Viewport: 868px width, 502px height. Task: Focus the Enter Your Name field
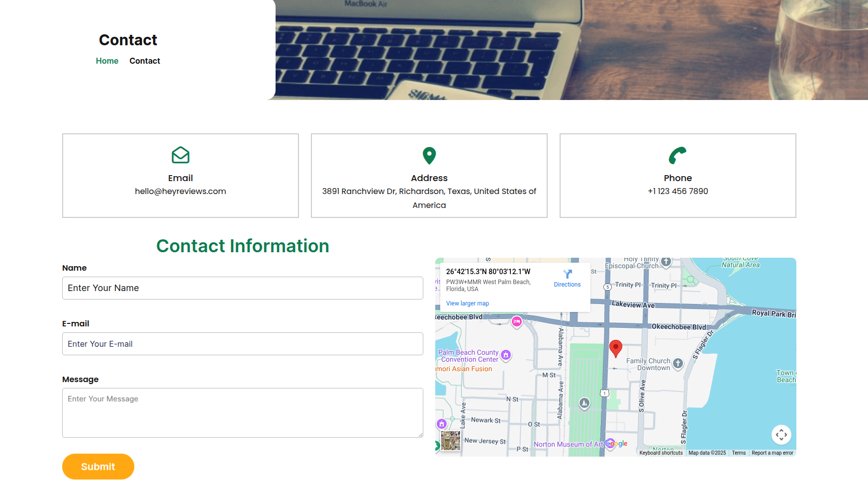pos(242,288)
